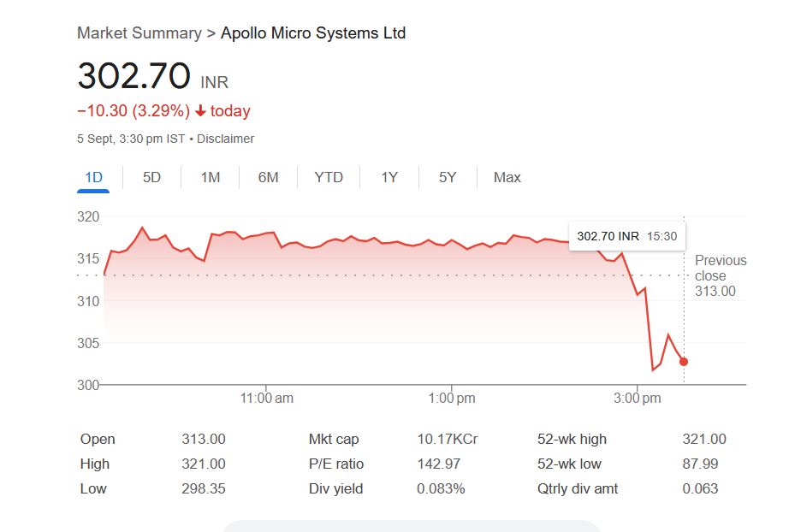Click the red end-of-day chart dot
Viewport: 789px width, 532px height.
pyautogui.click(x=683, y=362)
